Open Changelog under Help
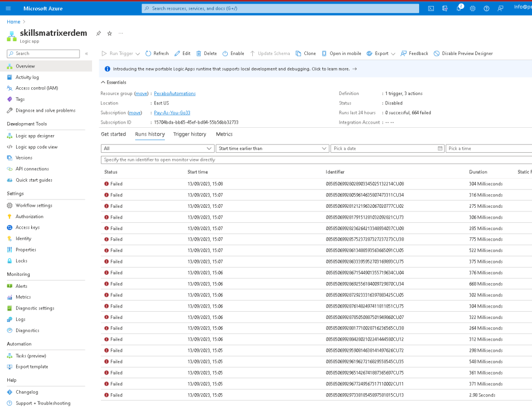 tap(27, 392)
